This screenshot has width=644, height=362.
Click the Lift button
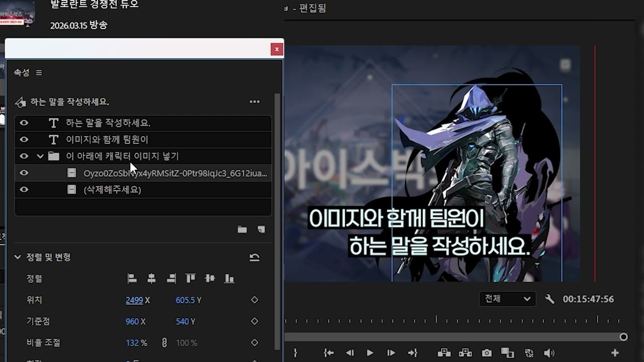tap(444, 353)
